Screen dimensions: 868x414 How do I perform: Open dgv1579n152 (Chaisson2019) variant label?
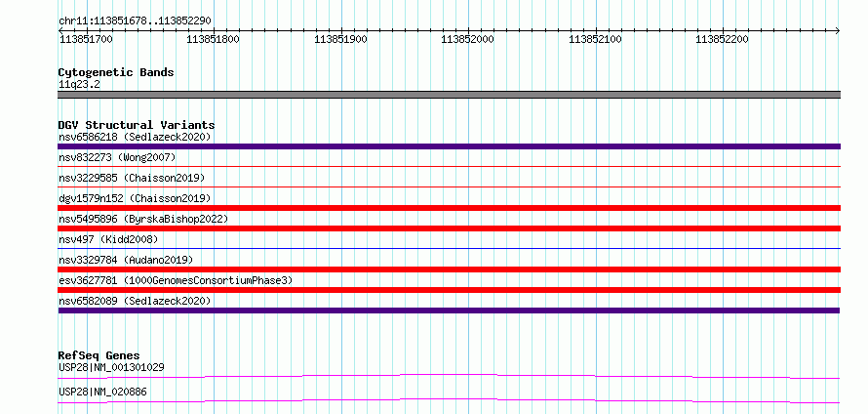[x=135, y=198]
